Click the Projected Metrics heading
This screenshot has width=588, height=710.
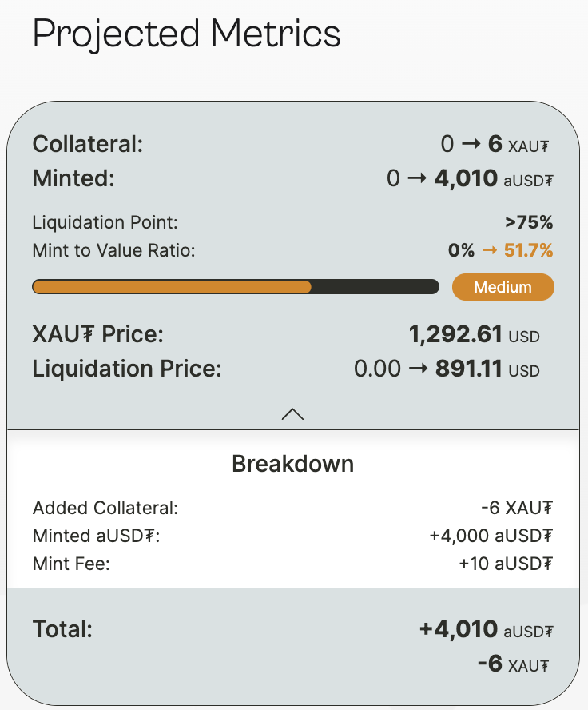tap(187, 34)
